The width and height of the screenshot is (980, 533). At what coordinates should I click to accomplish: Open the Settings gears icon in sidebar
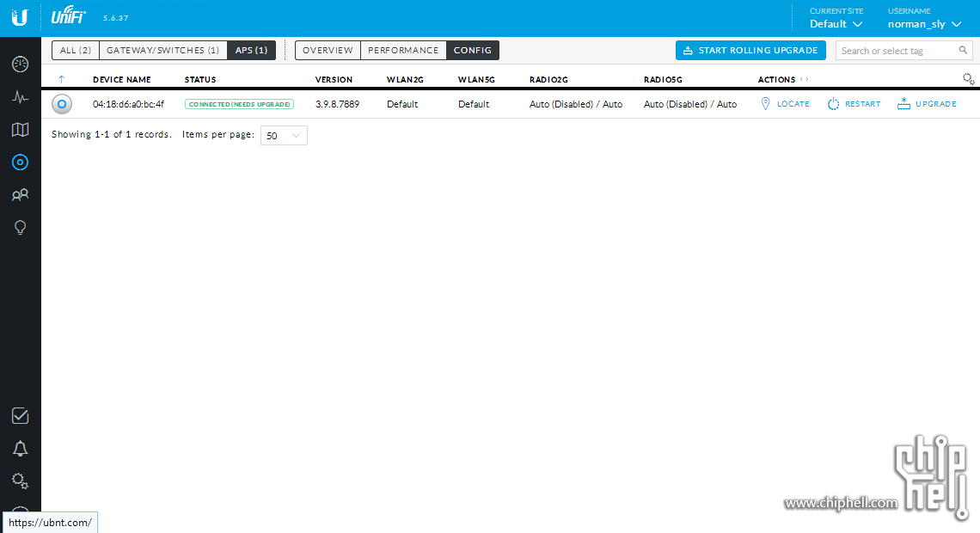[20, 481]
